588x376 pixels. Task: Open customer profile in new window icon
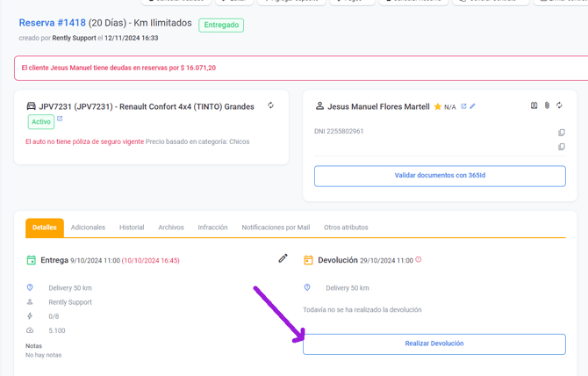463,106
